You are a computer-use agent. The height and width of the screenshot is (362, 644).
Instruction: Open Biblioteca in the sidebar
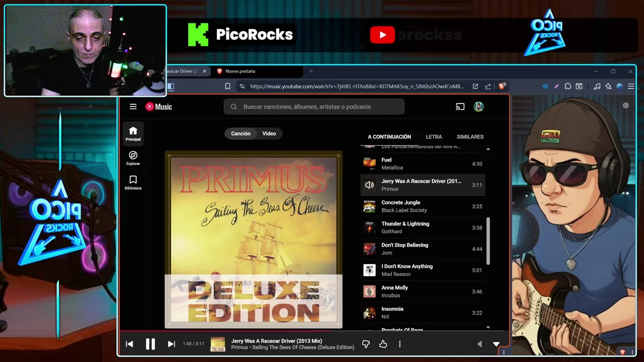tap(133, 183)
